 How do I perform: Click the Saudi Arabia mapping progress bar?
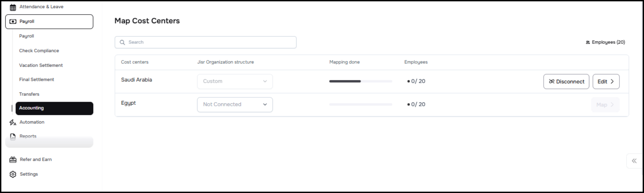(360, 81)
